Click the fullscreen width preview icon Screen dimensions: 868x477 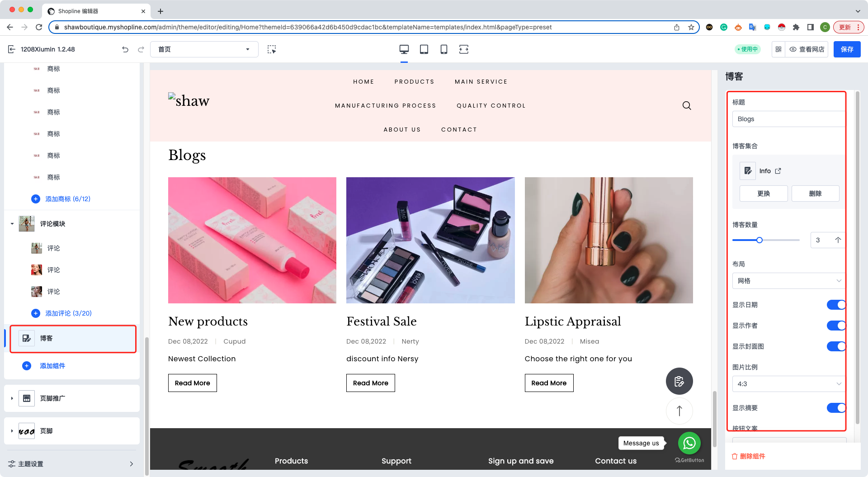coord(464,49)
